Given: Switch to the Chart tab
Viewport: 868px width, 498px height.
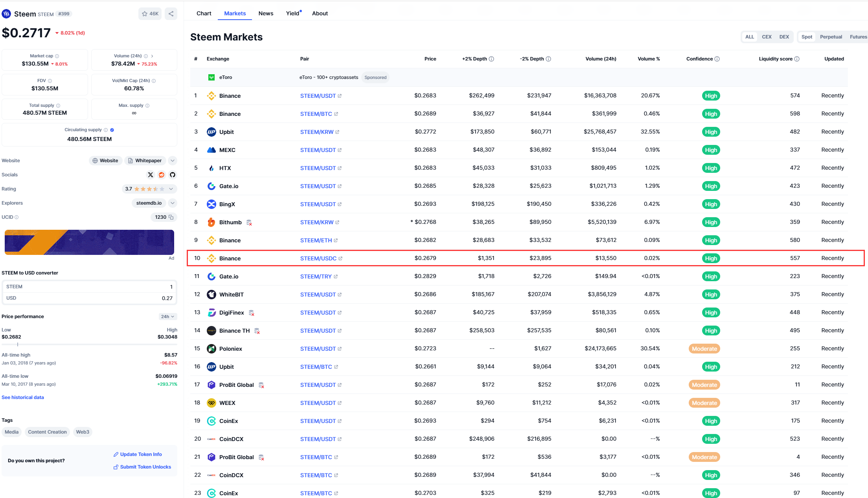Looking at the screenshot, I should [204, 13].
